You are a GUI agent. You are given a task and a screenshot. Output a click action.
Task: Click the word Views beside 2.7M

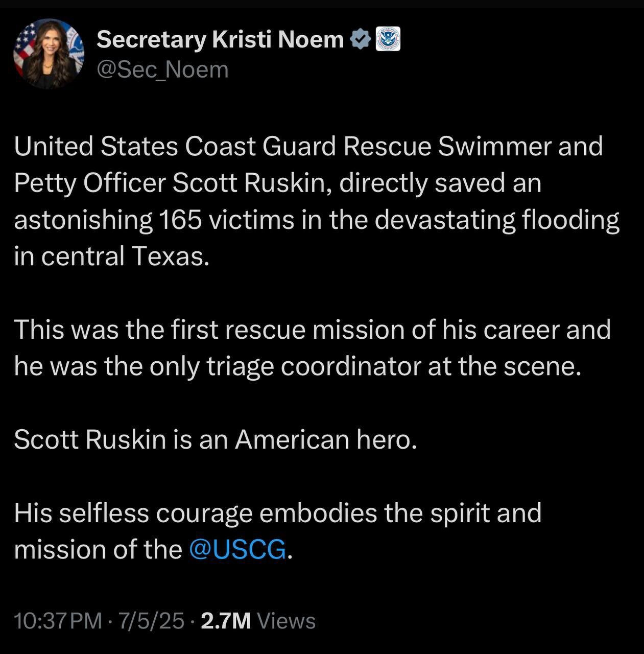click(x=287, y=621)
